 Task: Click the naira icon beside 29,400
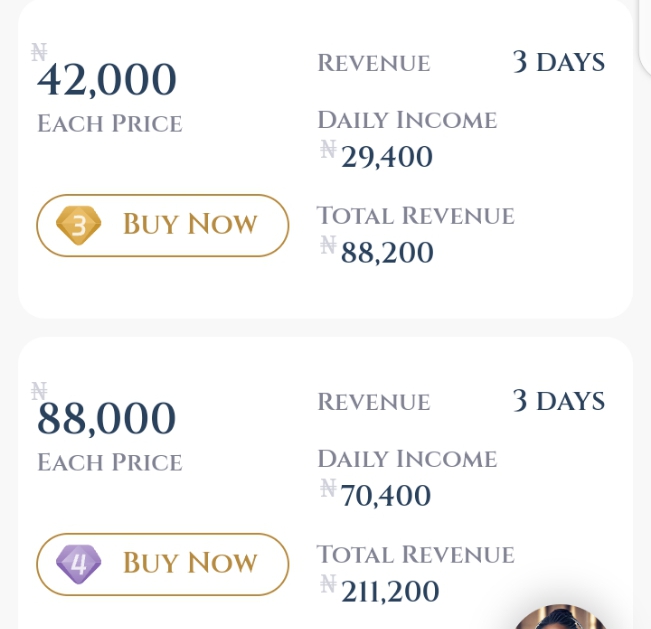328,149
